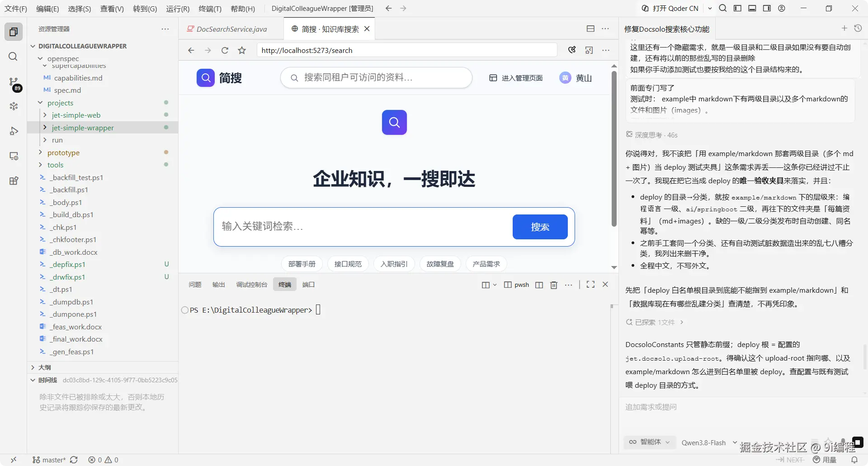Open the Search view in activity bar
Screen dimensions: 868x466
14,57
